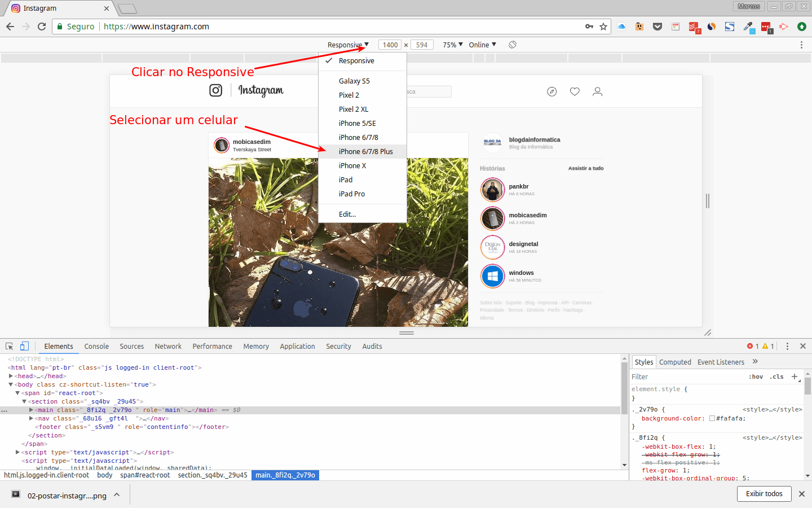Click the Exibir todos downloads button
Screen dimensions: 812x508
pos(764,493)
